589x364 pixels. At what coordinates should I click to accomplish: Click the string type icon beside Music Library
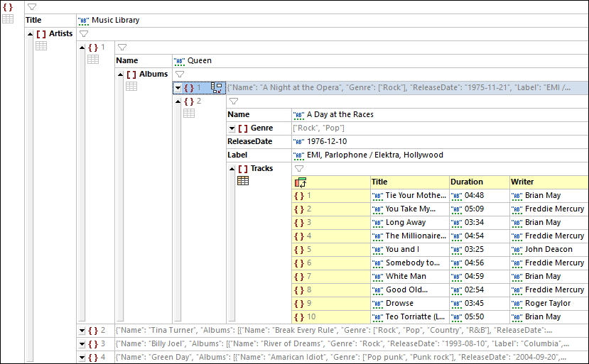(84, 21)
